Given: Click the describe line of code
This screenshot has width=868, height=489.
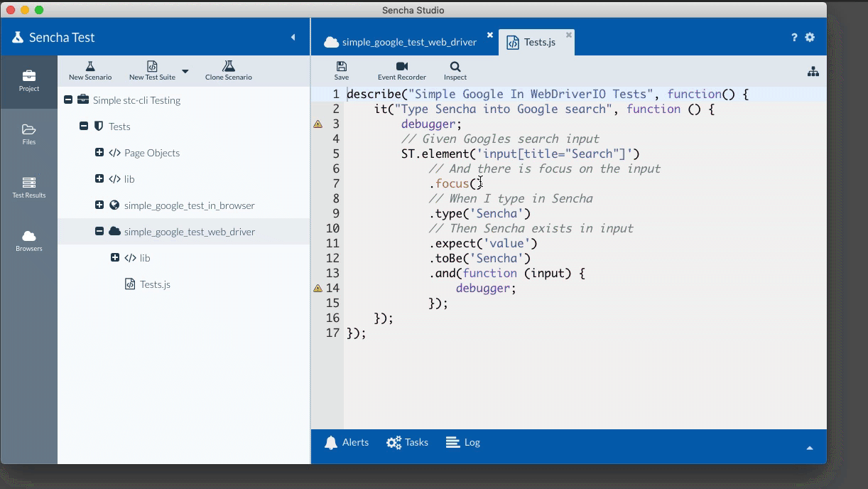Looking at the screenshot, I should [548, 94].
